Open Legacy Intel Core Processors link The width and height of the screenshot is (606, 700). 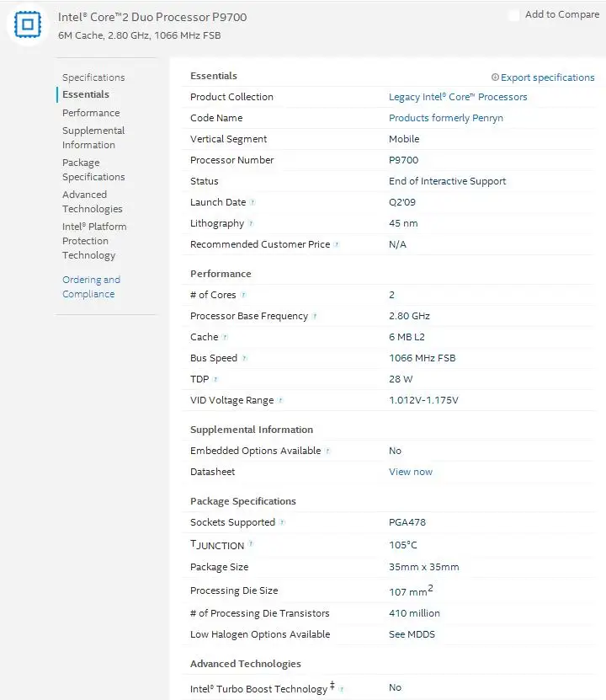click(x=458, y=97)
